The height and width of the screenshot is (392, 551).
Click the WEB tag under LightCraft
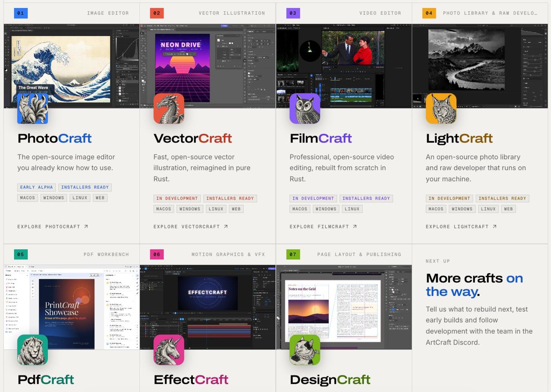coord(508,209)
